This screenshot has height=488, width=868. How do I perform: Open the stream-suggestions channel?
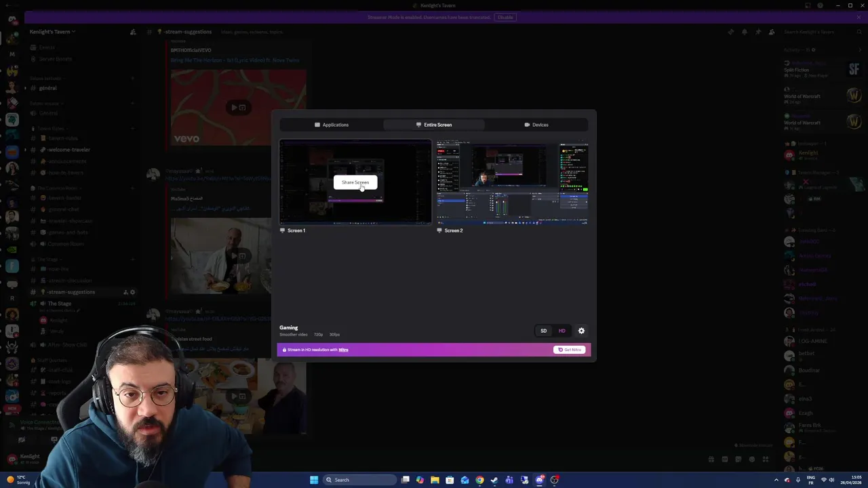(x=81, y=292)
